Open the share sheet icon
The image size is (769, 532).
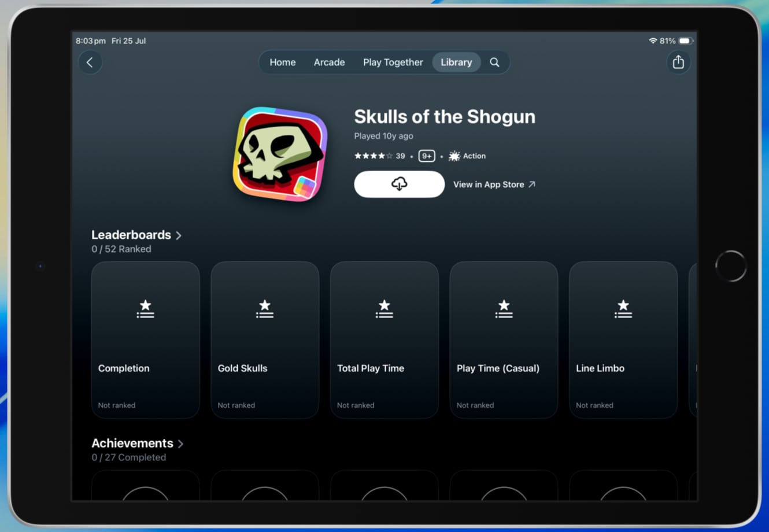pyautogui.click(x=678, y=62)
